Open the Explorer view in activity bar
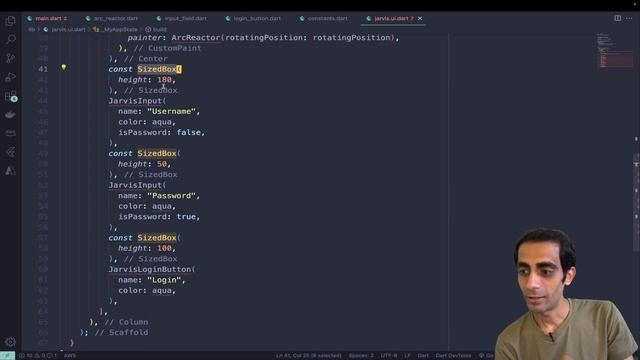640x360 pixels. click(x=11, y=20)
